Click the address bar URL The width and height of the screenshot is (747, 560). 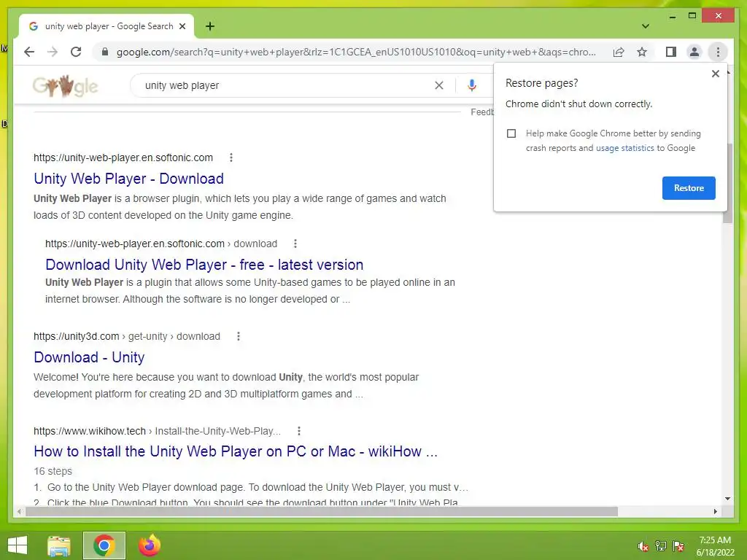click(356, 52)
